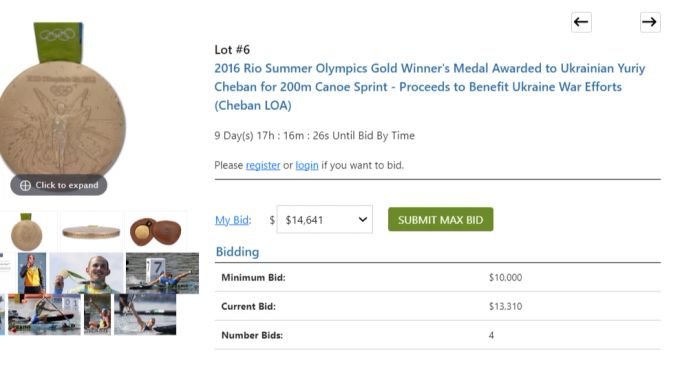Go to next lot with right arrow
680x365 pixels.
pos(650,22)
